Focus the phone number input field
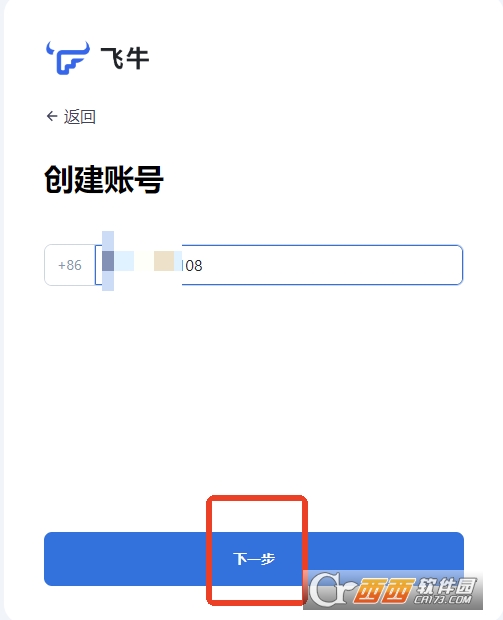The image size is (503, 620). pyautogui.click(x=279, y=265)
